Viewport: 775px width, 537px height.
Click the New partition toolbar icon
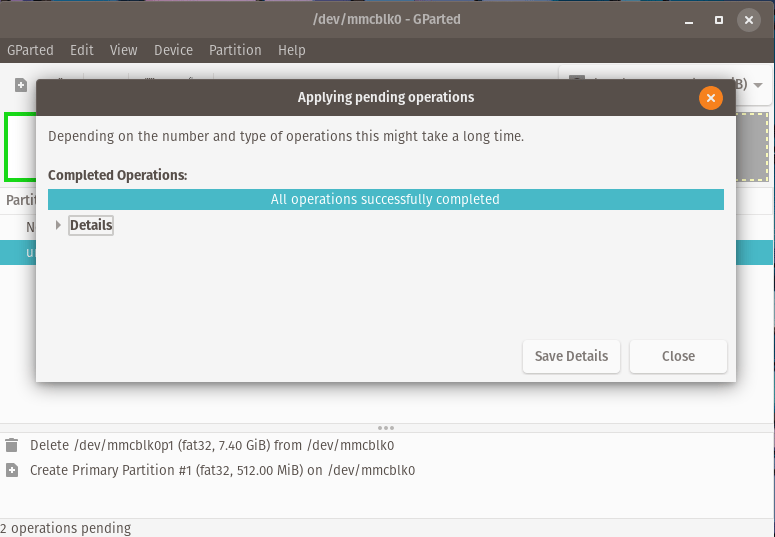[x=21, y=85]
